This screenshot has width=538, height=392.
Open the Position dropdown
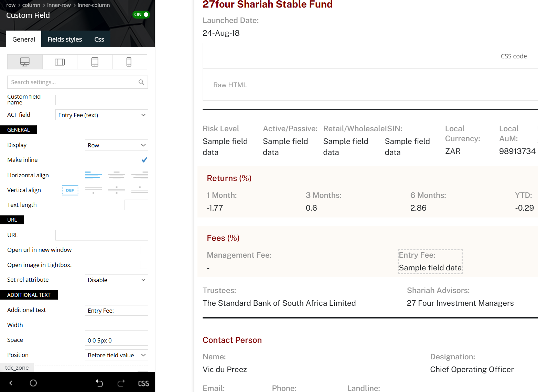click(x=117, y=355)
